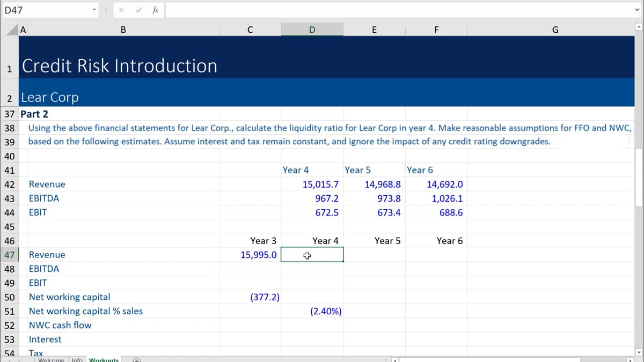Click 'Net working capital % sales' label
The image size is (644, 362).
point(86,311)
